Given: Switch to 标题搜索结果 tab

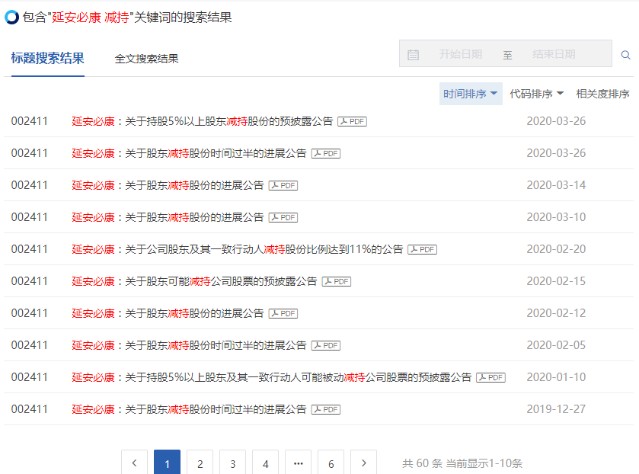Looking at the screenshot, I should pos(48,58).
